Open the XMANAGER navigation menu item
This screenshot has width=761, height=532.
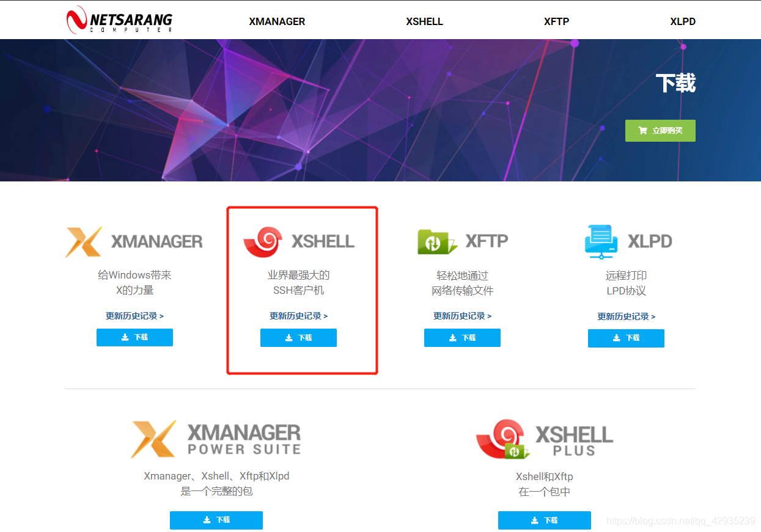tap(277, 21)
